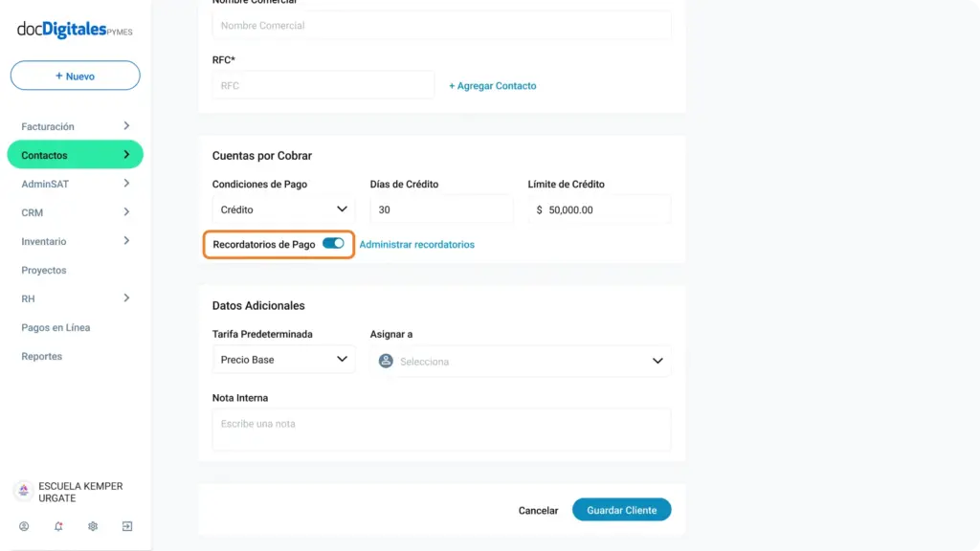Screen dimensions: 980x551
Task: Click the Escuela Kemper Urgate company name
Action: [x=80, y=493]
